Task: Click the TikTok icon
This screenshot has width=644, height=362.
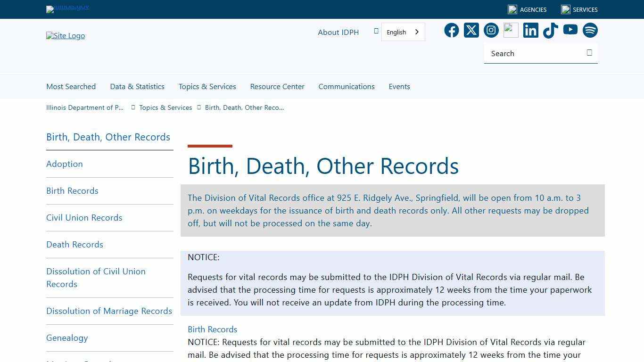Action: point(550,30)
